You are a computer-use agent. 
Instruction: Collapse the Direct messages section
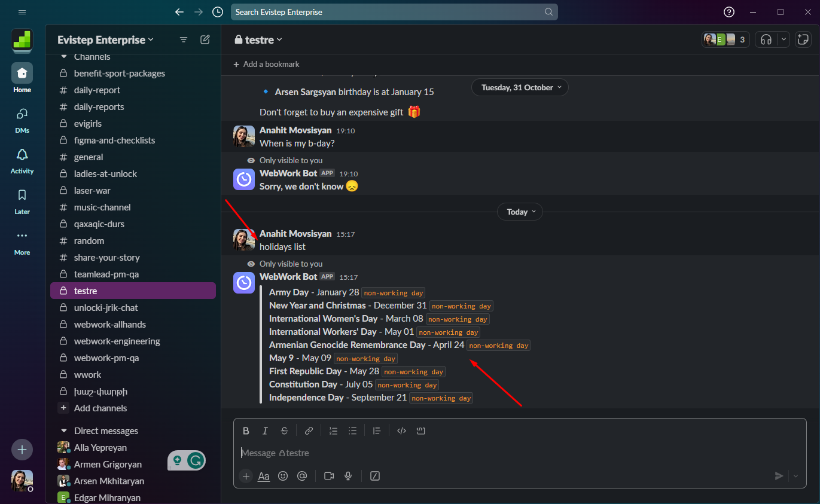click(x=64, y=430)
